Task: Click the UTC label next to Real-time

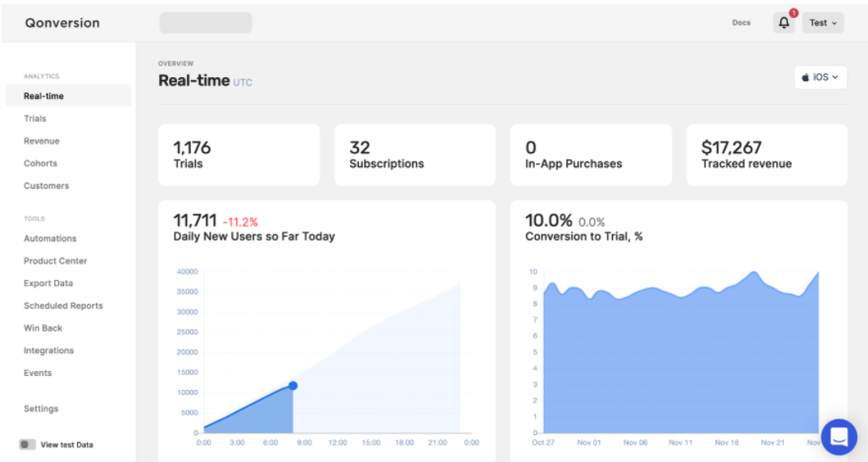Action: (242, 82)
